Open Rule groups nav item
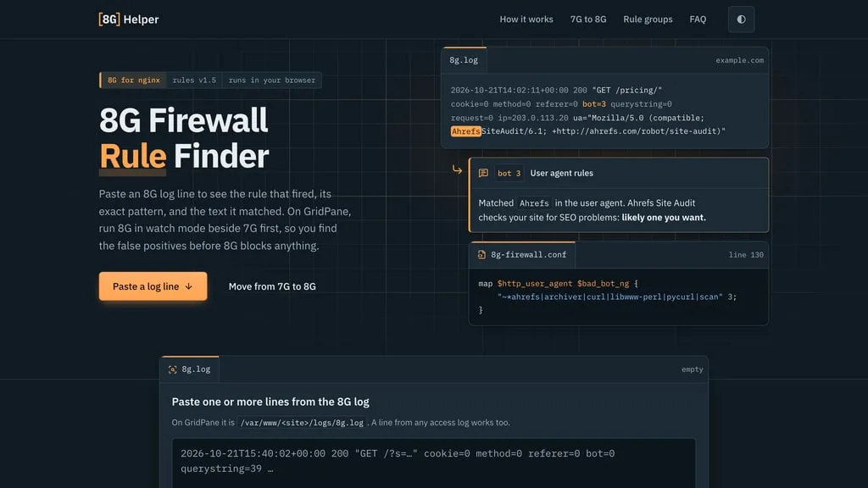This screenshot has height=488, width=868. (x=648, y=19)
